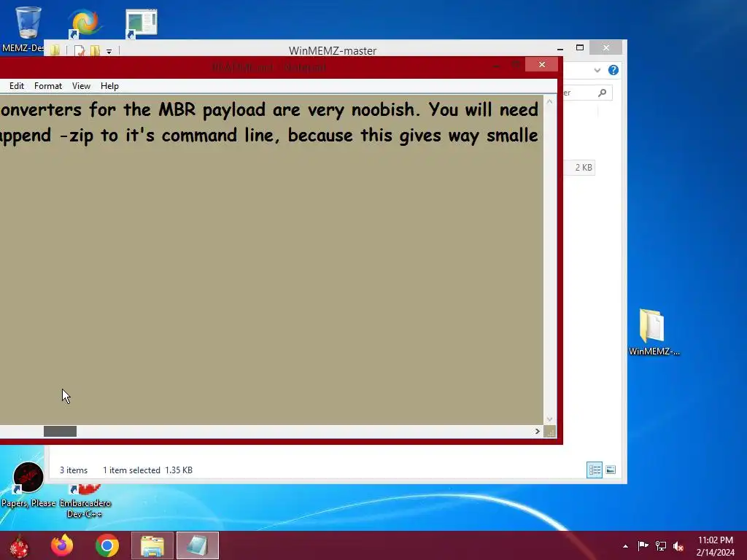Open Notepad's Format menu

click(48, 86)
